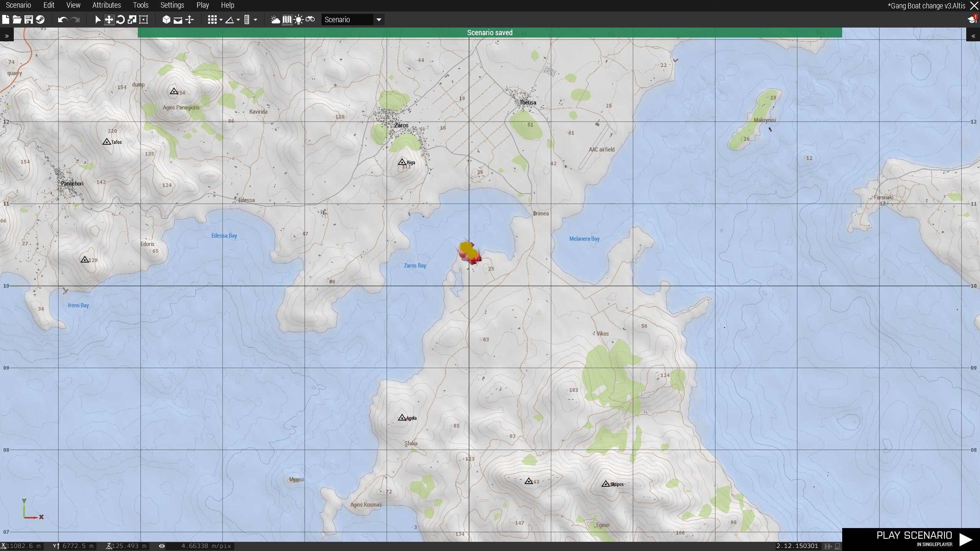Click the Y coordinate value 6772.5 m
This screenshot has height=551, width=980.
(78, 546)
